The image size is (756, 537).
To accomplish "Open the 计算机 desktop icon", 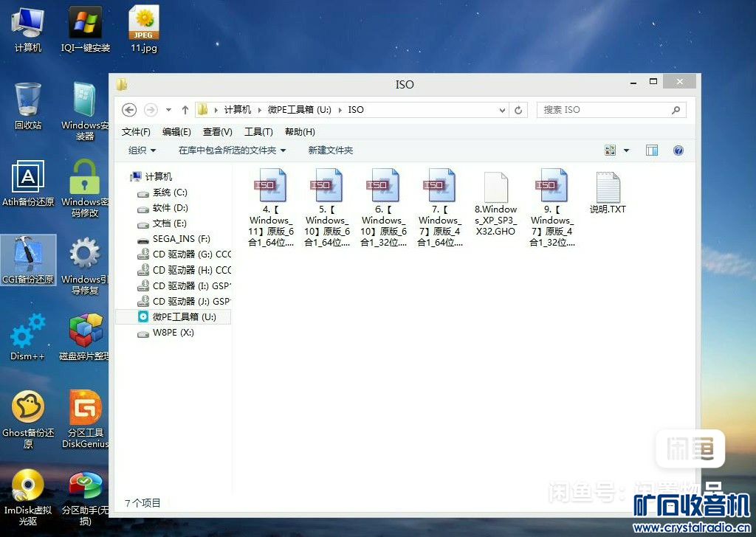I will [x=28, y=29].
